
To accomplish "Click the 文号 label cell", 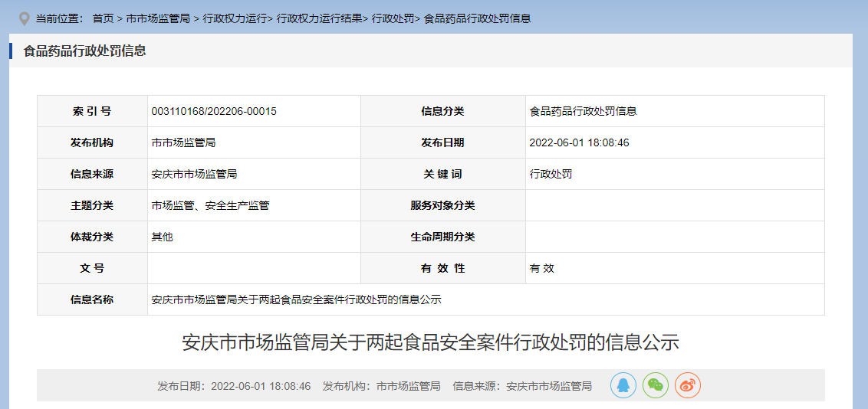I will [92, 269].
